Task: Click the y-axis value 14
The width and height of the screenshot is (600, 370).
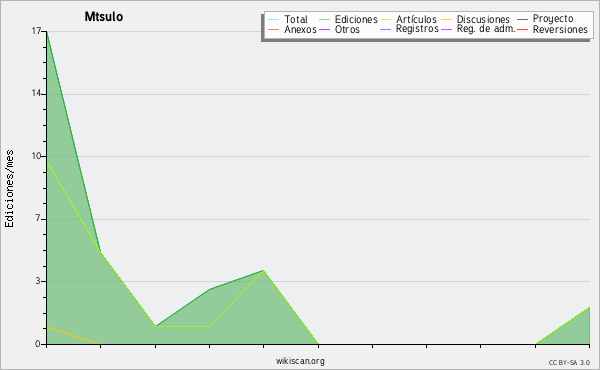Action: click(x=36, y=93)
